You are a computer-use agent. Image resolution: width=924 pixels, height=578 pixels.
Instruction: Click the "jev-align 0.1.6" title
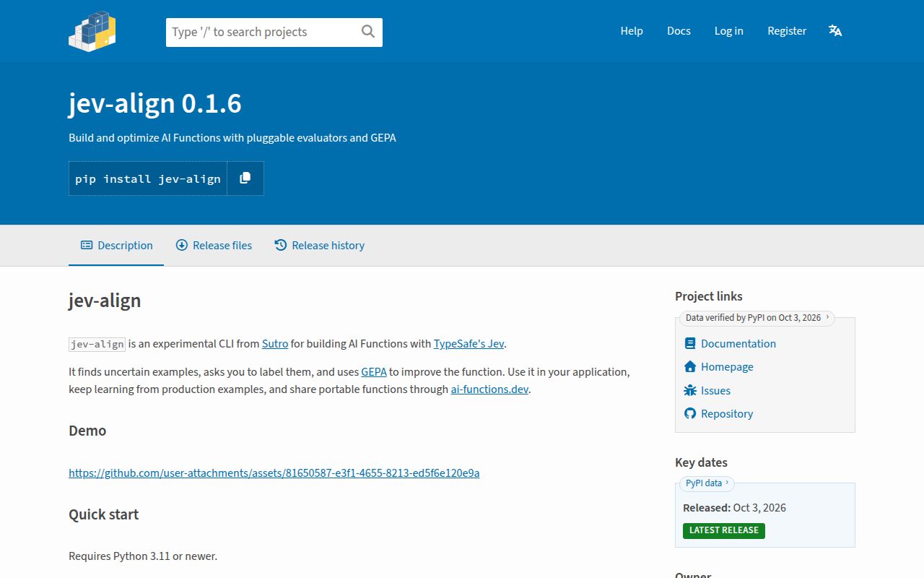(155, 103)
